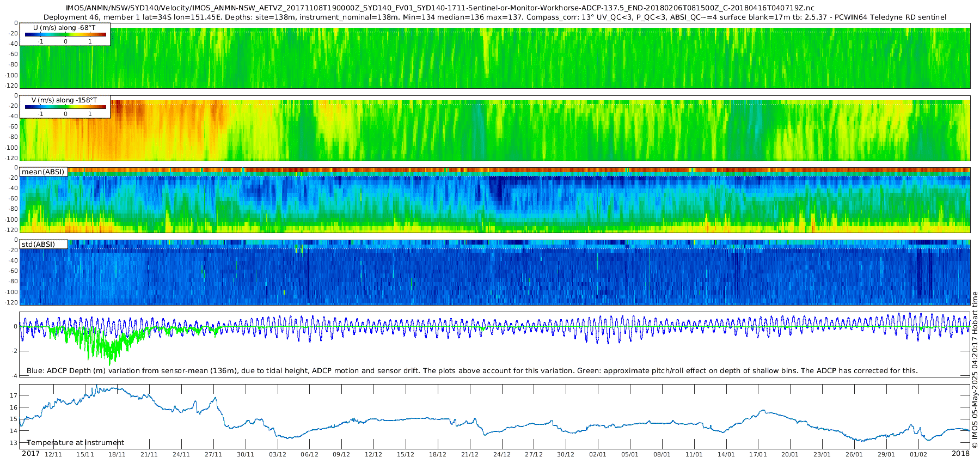Click the U velocity colorbar
The width and height of the screenshot is (980, 463).
[65, 34]
